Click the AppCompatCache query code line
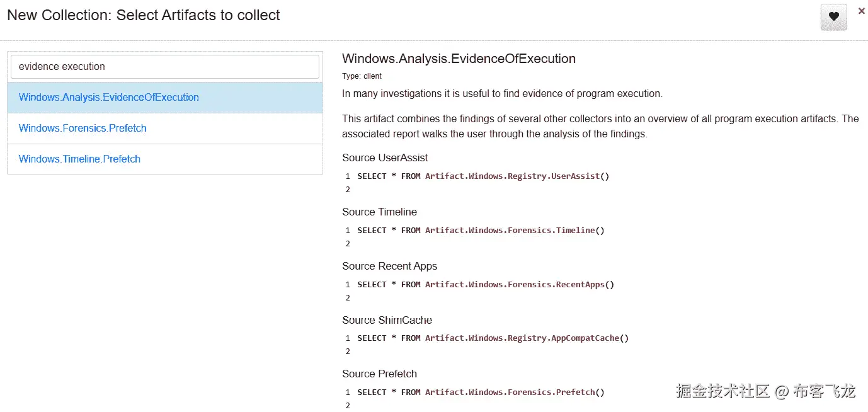Viewport: 868px width, 412px height. point(493,338)
